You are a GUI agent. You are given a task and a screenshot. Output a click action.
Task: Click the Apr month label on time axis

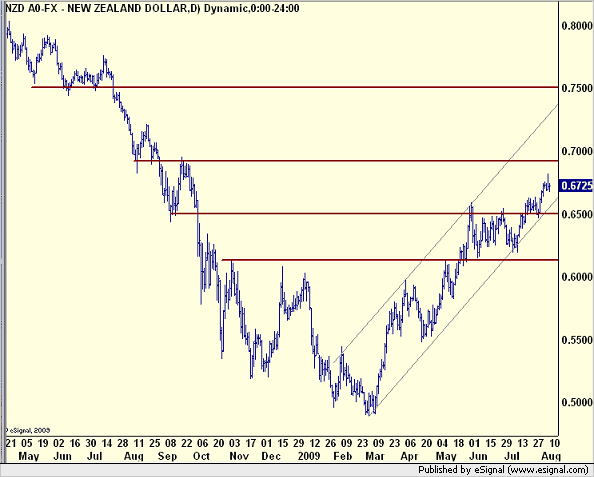[409, 456]
